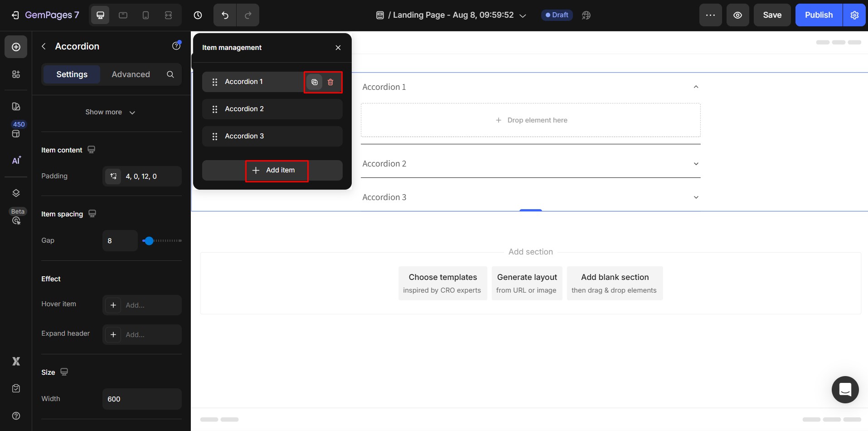
Task: Open preview with the eye icon
Action: pos(737,15)
